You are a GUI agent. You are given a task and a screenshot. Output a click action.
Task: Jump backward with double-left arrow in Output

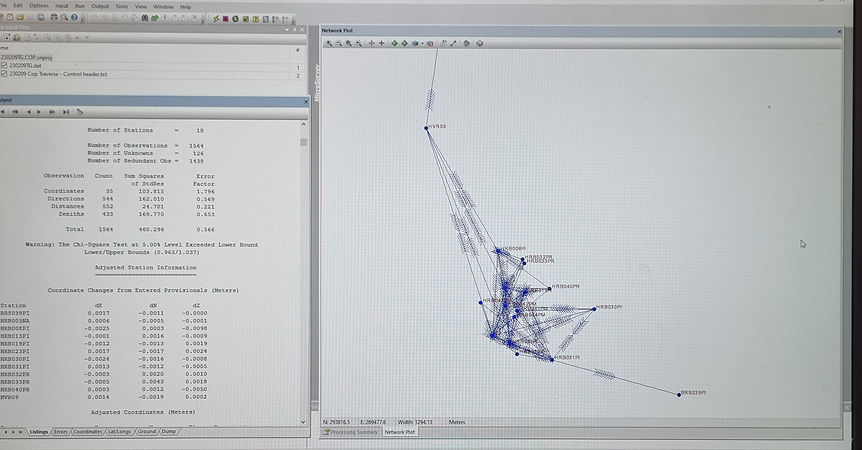[15, 112]
